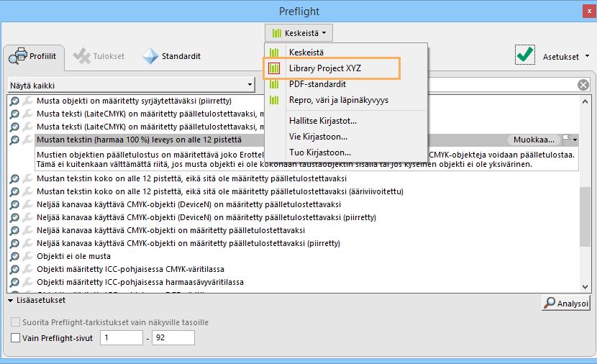The width and height of the screenshot is (597, 364).
Task: Click the magnifier icon beside "Objekti määritetty ICC-pohjaisessa CMYK-väritilassa"
Action: click(x=14, y=269)
